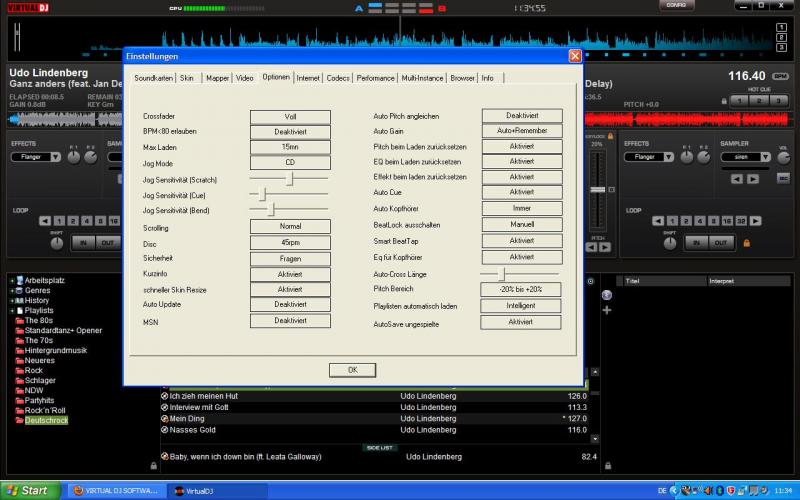The width and height of the screenshot is (800, 500).
Task: Toggle Auto Cue option
Action: pyautogui.click(x=522, y=192)
